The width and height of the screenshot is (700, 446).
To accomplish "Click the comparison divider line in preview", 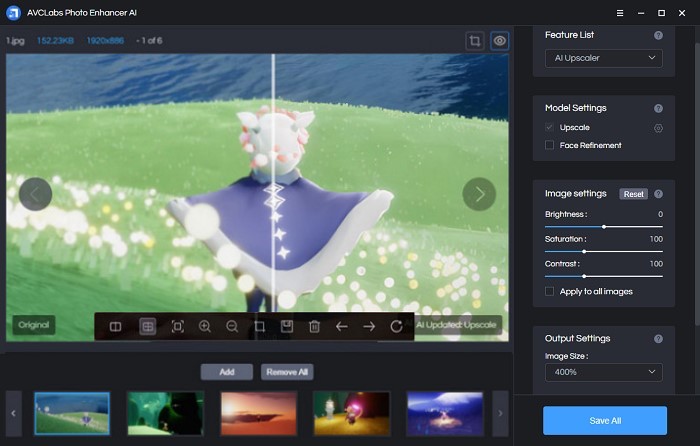I will [x=273, y=183].
